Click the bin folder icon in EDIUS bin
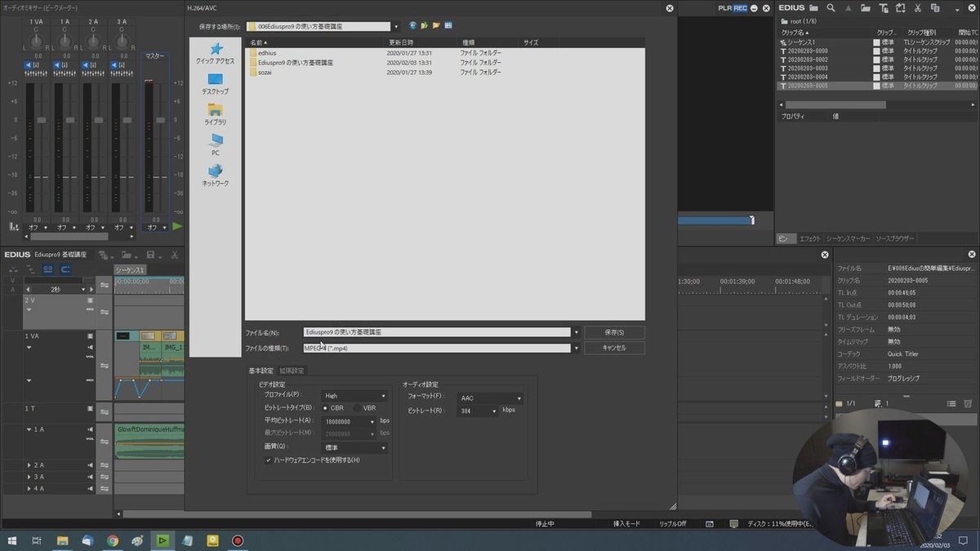The height and width of the screenshot is (551, 980). coord(813,8)
